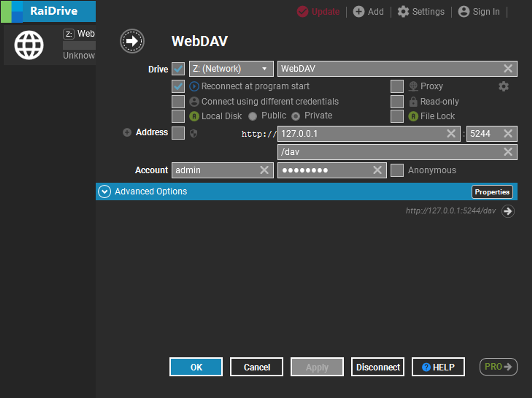Enable the Read-only checkbox
This screenshot has height=398, width=532.
pyautogui.click(x=398, y=101)
